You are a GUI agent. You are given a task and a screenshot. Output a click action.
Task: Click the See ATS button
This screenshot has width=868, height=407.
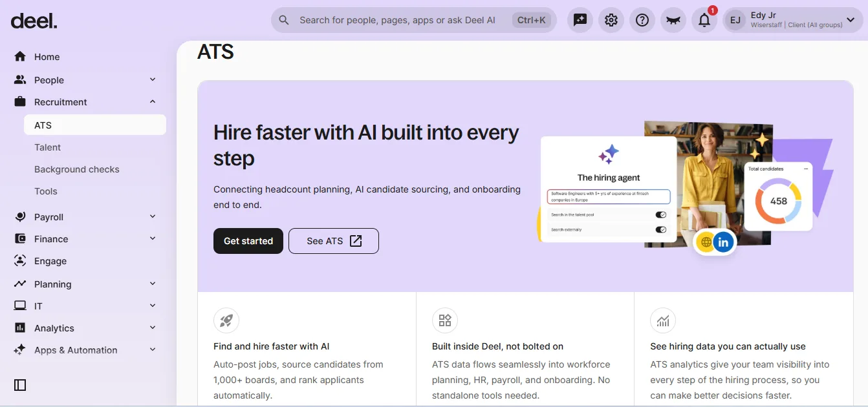coord(334,241)
